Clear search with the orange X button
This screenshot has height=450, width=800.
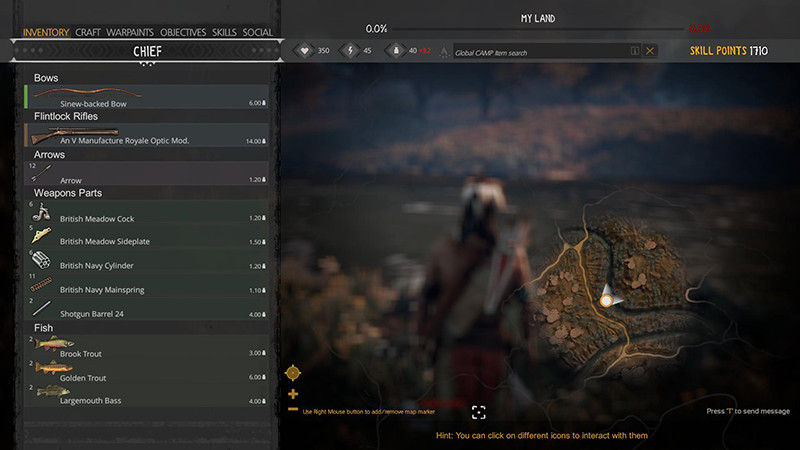pyautogui.click(x=650, y=51)
